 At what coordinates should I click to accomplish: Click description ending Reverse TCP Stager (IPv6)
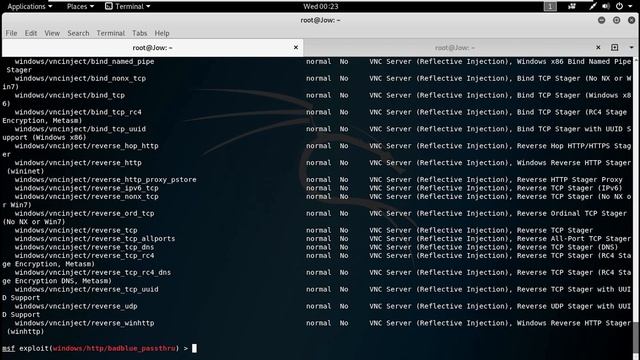496,188
